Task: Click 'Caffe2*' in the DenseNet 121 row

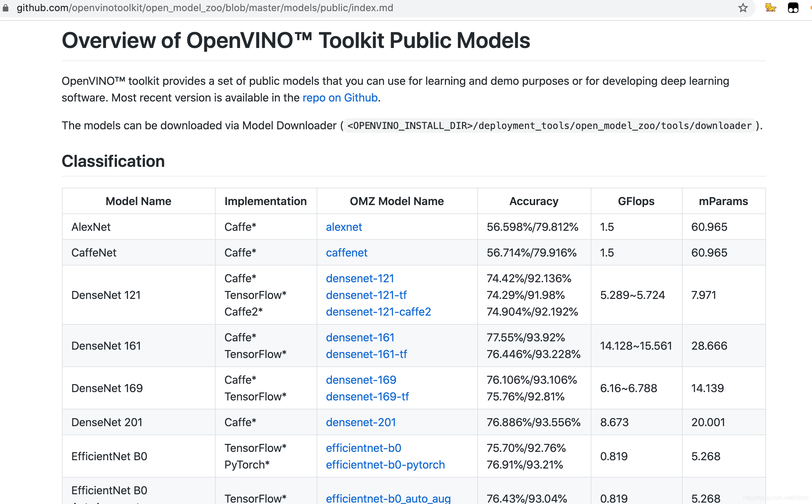Action: pyautogui.click(x=243, y=312)
